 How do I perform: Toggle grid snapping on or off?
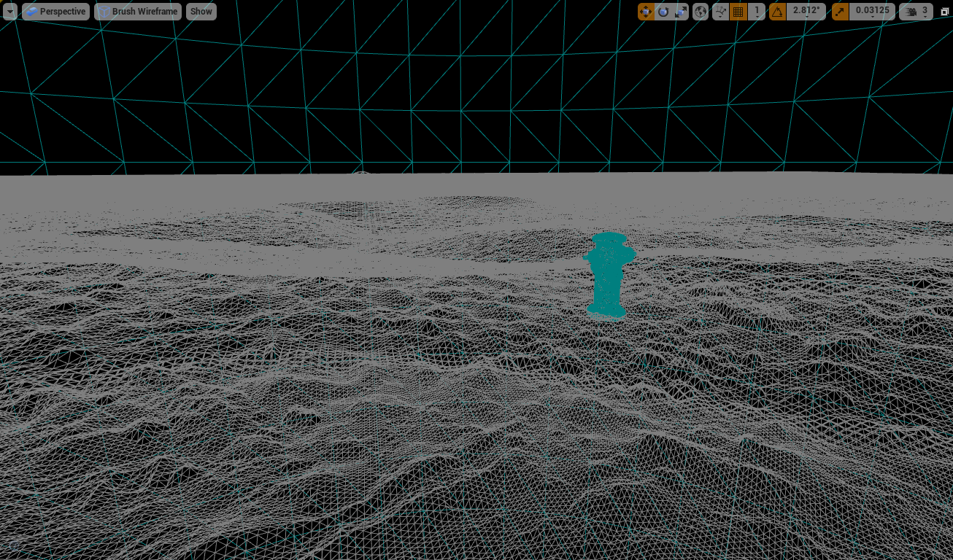(737, 12)
